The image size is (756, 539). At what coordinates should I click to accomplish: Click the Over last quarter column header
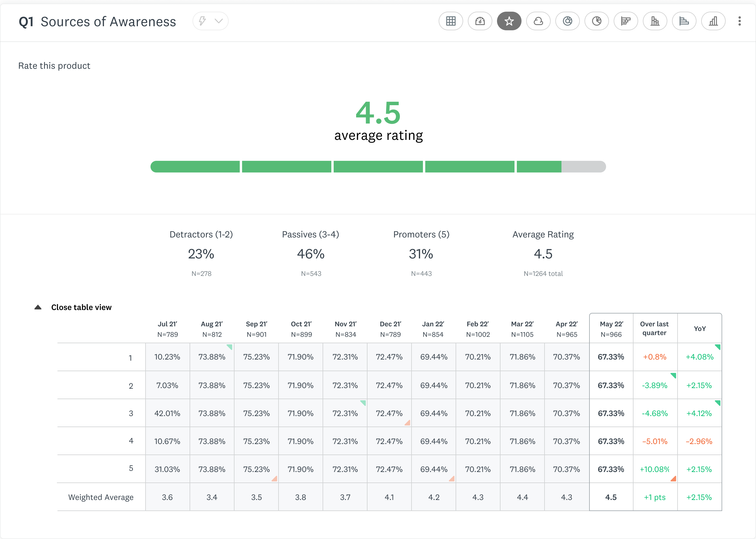tap(655, 329)
